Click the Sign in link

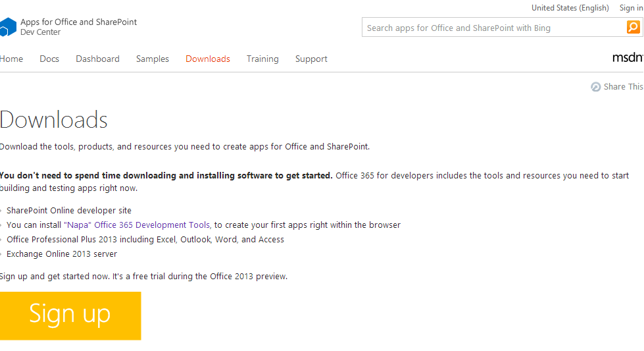pyautogui.click(x=632, y=8)
